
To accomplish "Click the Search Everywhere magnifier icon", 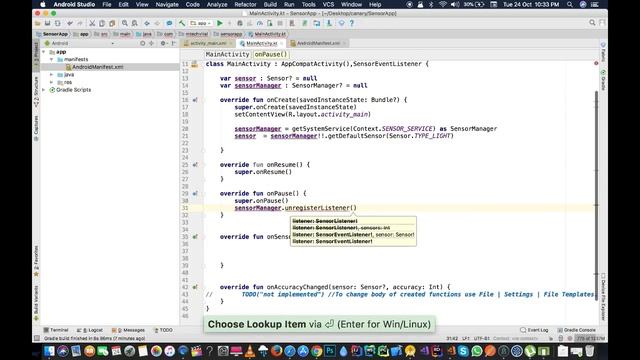I will [x=592, y=23].
